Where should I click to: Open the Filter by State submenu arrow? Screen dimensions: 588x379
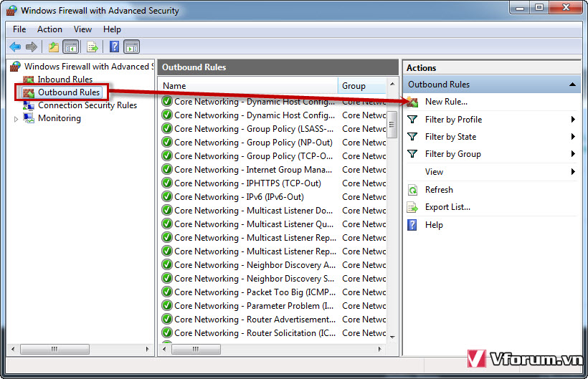pyautogui.click(x=573, y=137)
